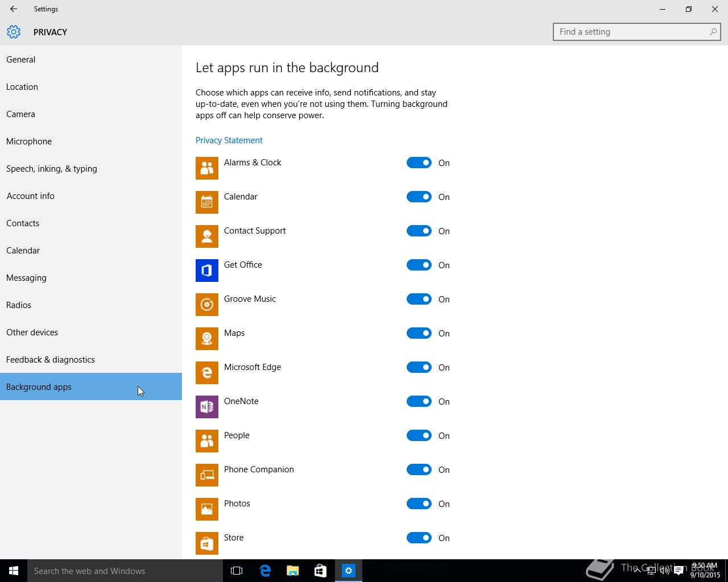Open Feedback & diagnostics settings
The width and height of the screenshot is (728, 582).
click(x=91, y=359)
